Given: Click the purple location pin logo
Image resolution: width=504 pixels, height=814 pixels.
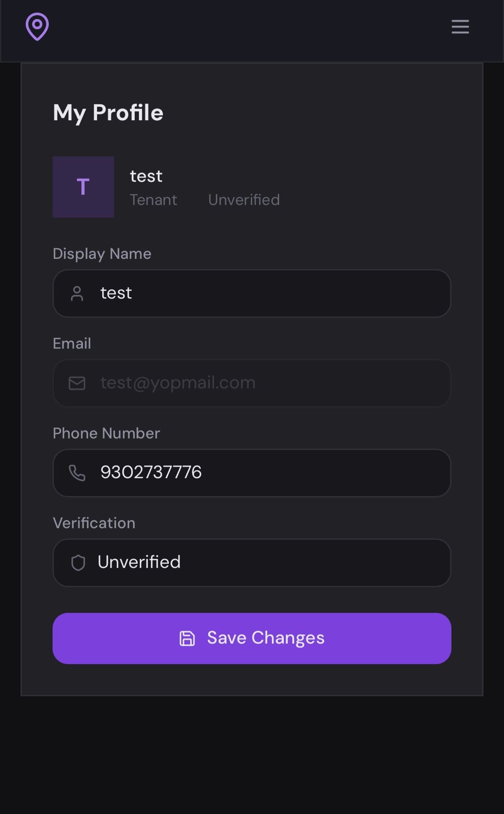Looking at the screenshot, I should click(x=37, y=26).
